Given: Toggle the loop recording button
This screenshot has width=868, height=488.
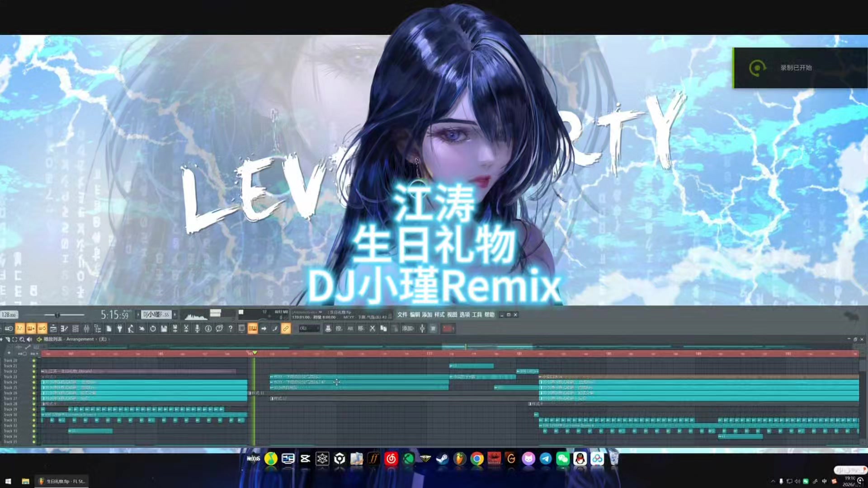Looking at the screenshot, I should tap(42, 328).
